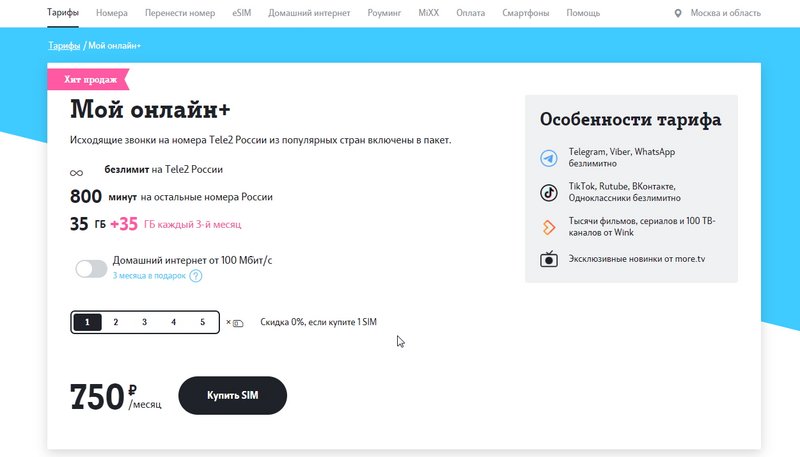This screenshot has height=457, width=800.
Task: Open the Тарифы navigation tab
Action: 63,12
